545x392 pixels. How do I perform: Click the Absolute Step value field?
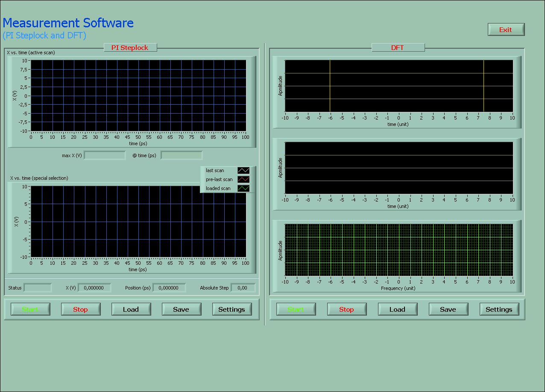tap(243, 288)
